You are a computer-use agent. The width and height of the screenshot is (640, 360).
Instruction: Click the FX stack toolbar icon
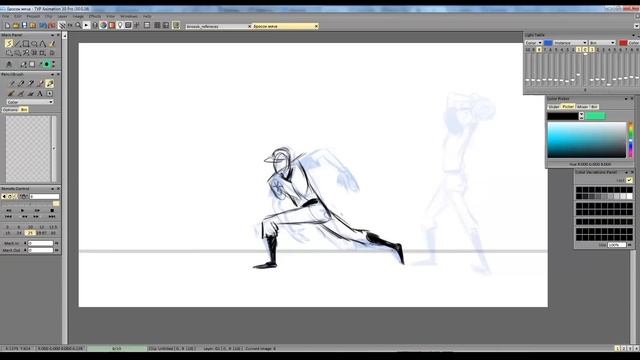click(x=70, y=25)
